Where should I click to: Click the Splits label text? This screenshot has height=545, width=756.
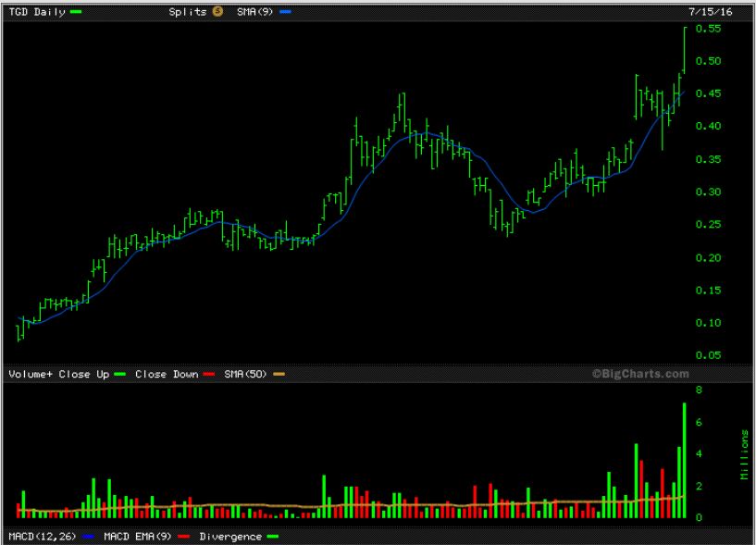click(x=189, y=11)
